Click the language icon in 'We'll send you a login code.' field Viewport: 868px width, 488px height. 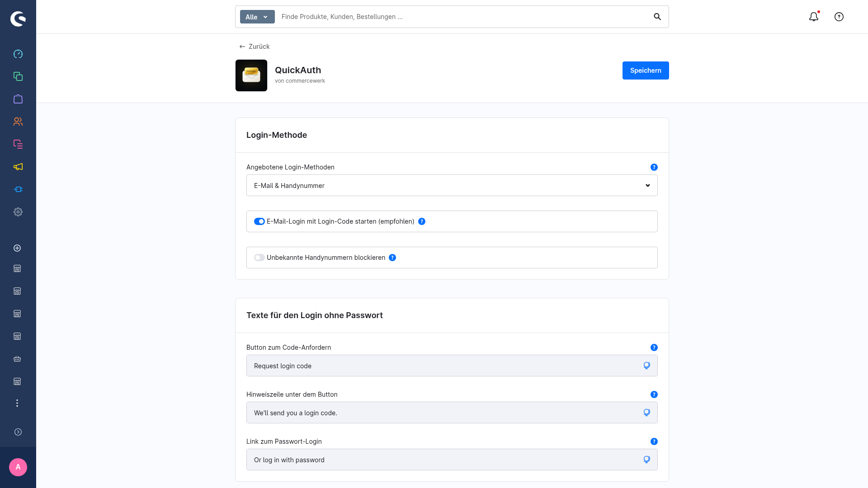(x=646, y=413)
